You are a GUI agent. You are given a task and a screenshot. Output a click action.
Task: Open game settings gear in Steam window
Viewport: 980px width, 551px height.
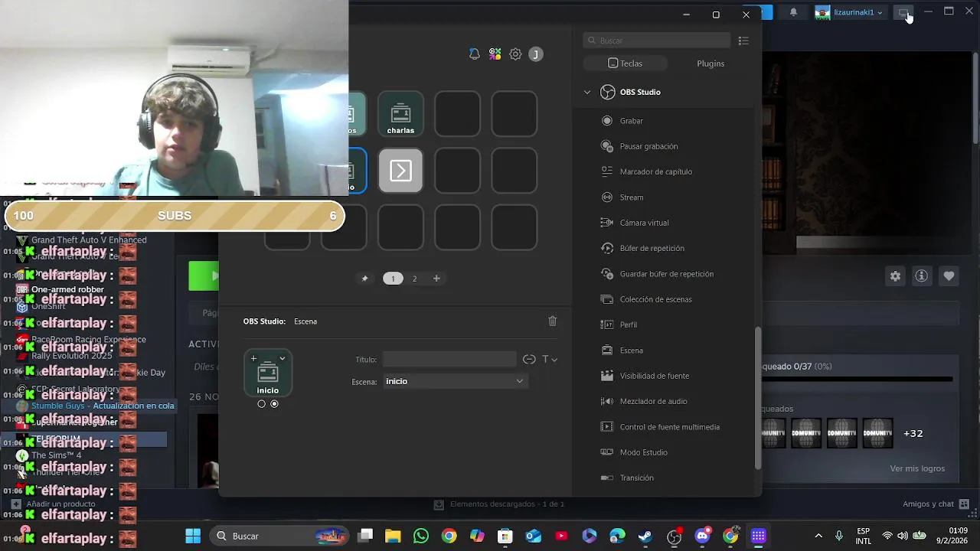(895, 276)
